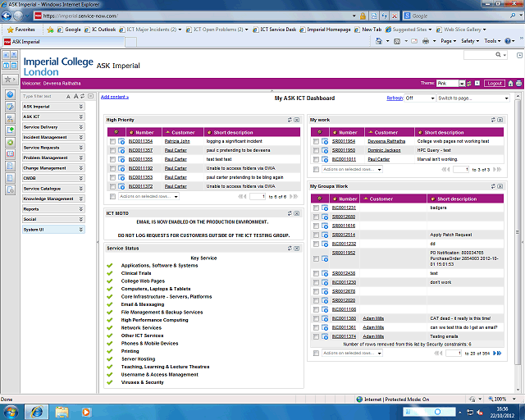Open the Internet Explorer taskbar icon
The width and height of the screenshot is (525, 420).
click(37, 410)
